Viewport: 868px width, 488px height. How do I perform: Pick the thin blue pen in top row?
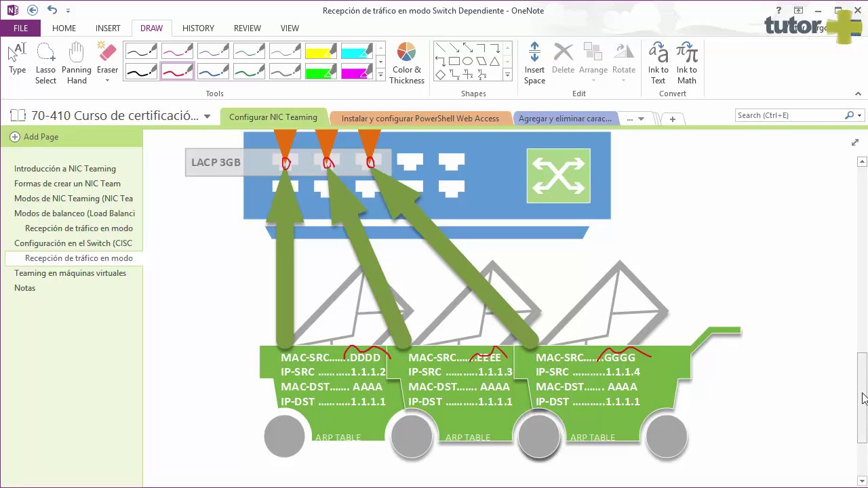click(213, 51)
